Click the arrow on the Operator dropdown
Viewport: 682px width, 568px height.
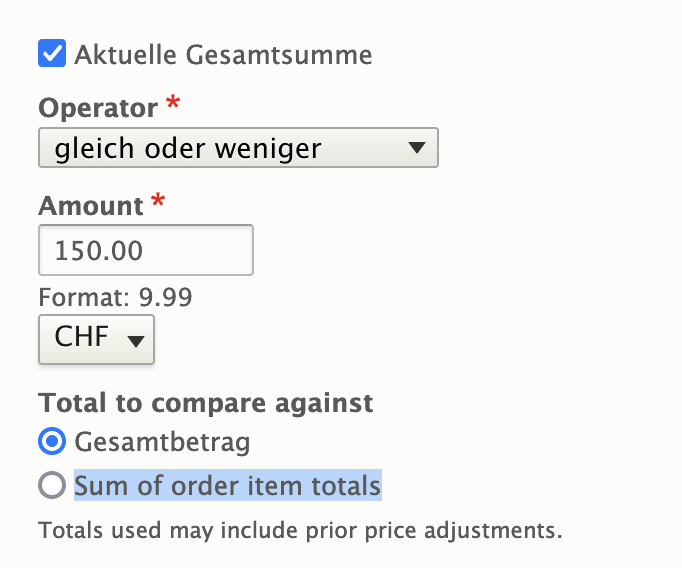point(417,149)
